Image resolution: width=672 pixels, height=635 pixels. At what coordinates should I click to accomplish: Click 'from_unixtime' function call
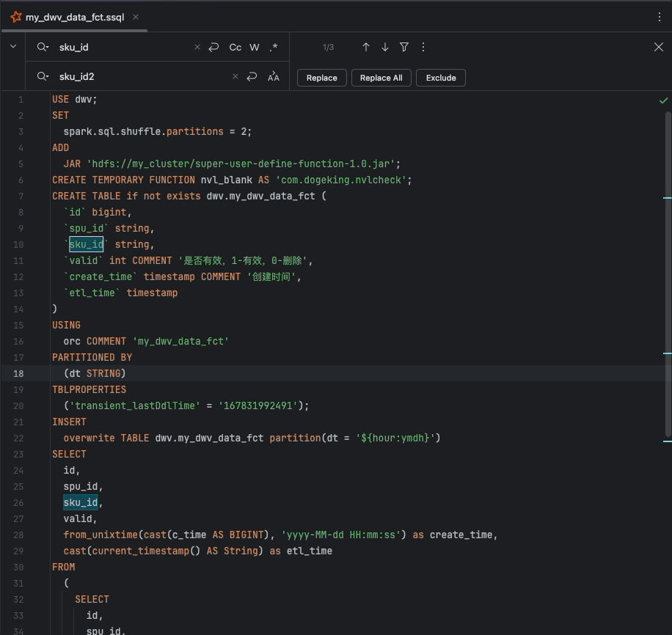[x=101, y=535]
